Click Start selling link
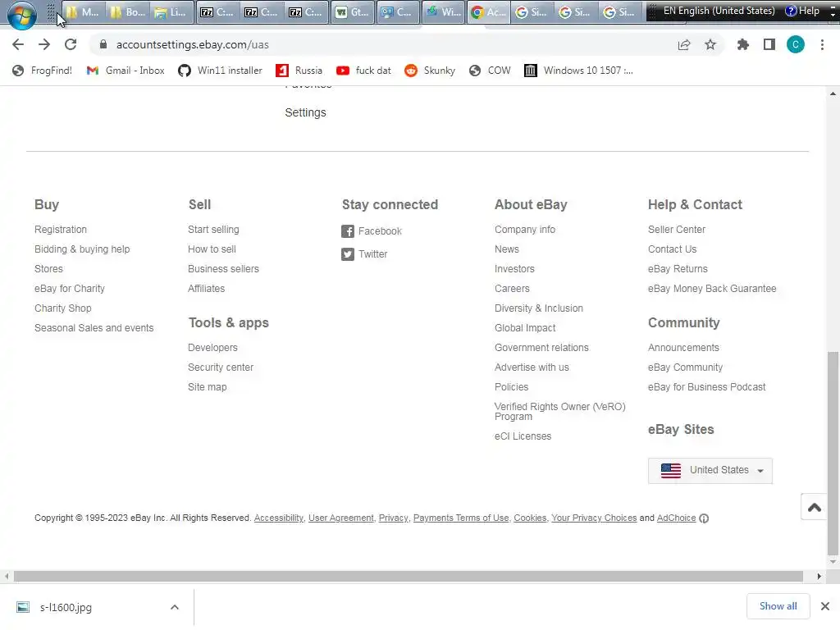The width and height of the screenshot is (840, 630). [213, 230]
